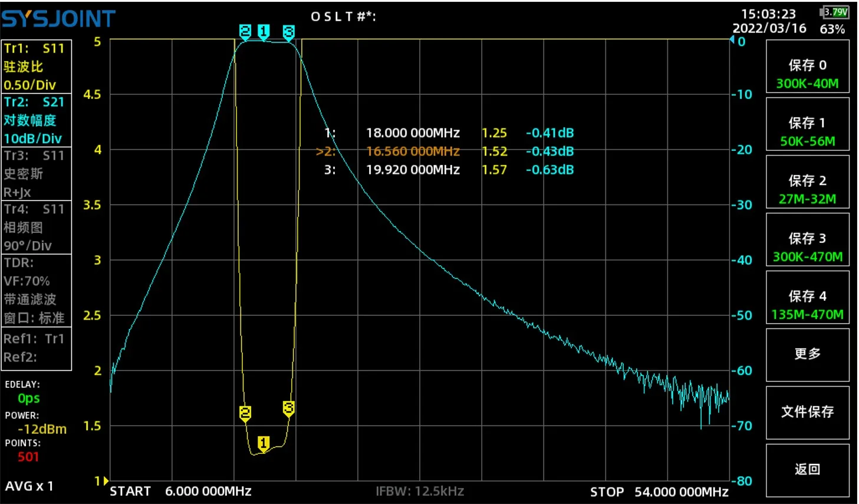The image size is (859, 504).
Task: Enable the Tr4 S11 相频图 trace panel
Action: click(37, 227)
